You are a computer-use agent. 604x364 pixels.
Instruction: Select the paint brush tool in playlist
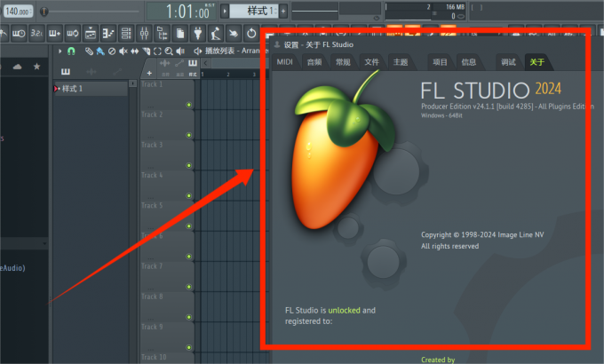tap(100, 51)
